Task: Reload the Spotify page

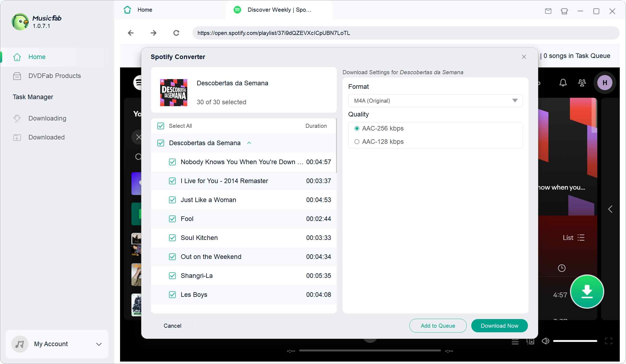Action: coord(176,33)
